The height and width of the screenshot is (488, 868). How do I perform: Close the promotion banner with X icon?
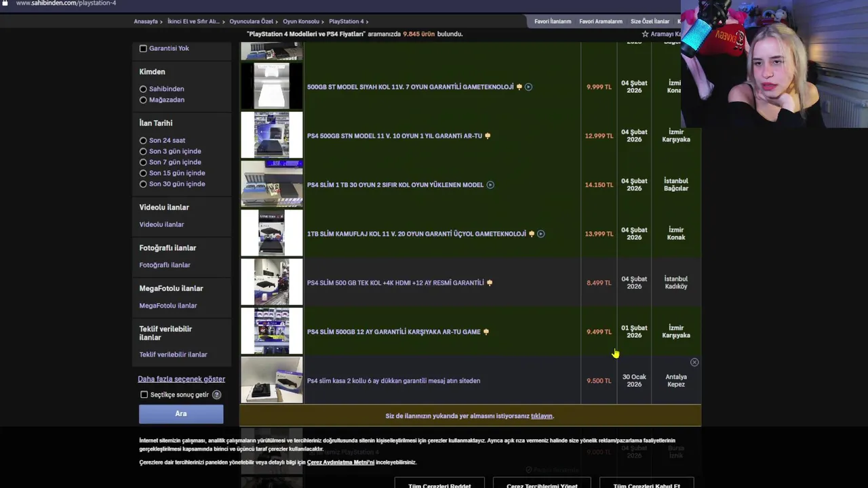[694, 363]
